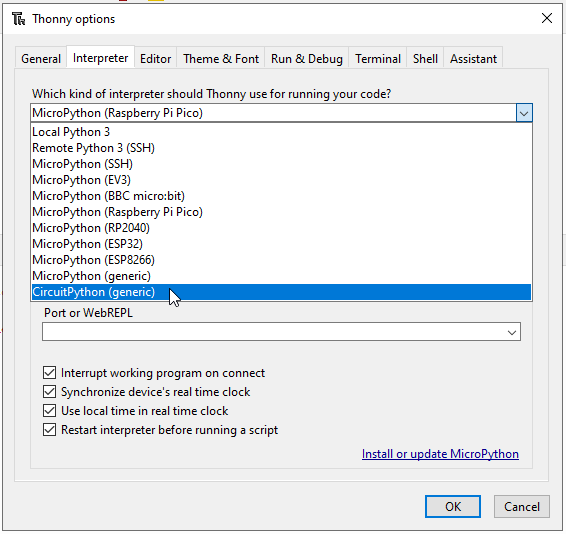Open the Shell tab
566x534 pixels.
tap(425, 58)
